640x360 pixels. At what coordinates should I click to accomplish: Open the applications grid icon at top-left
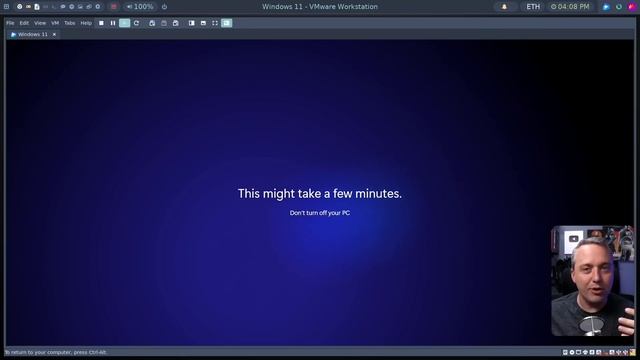pos(7,7)
